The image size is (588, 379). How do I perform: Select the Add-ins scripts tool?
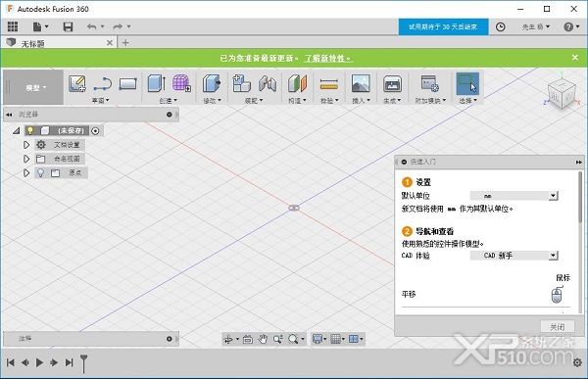point(430,83)
